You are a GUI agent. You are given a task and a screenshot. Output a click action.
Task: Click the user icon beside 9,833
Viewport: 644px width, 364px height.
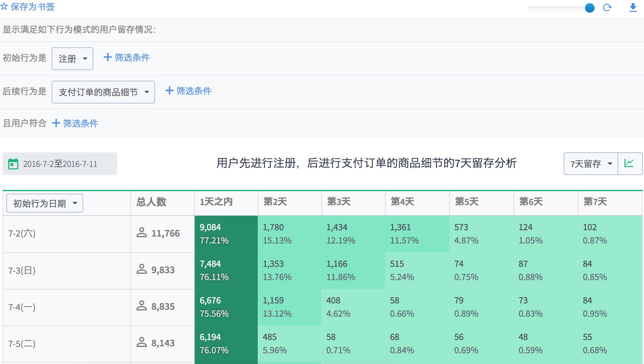(142, 269)
